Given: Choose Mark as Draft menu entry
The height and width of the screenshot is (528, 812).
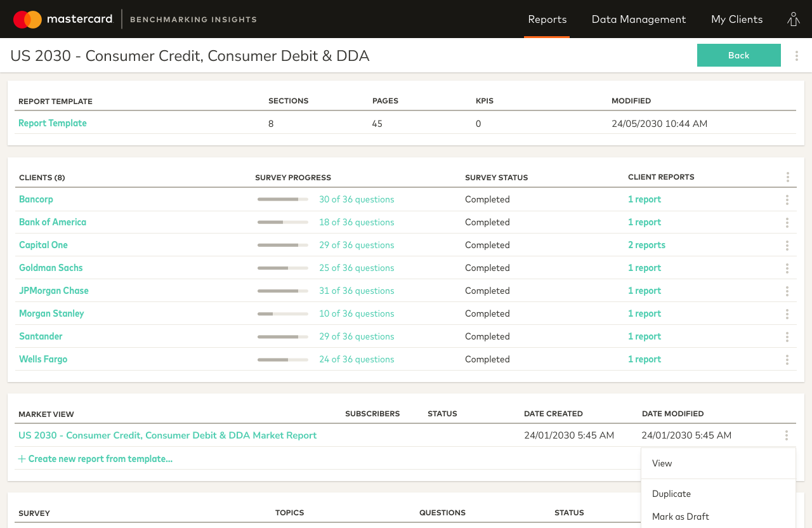Looking at the screenshot, I should click(x=718, y=517).
